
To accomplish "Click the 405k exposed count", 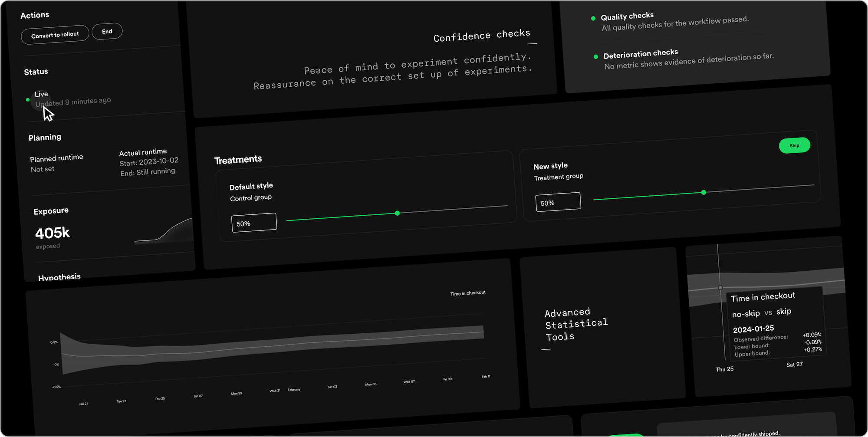I will pos(53,233).
